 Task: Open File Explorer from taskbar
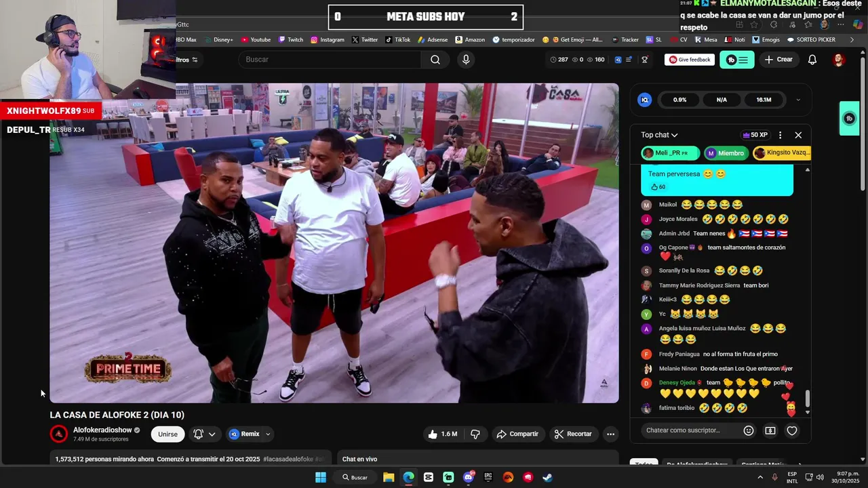tap(389, 477)
